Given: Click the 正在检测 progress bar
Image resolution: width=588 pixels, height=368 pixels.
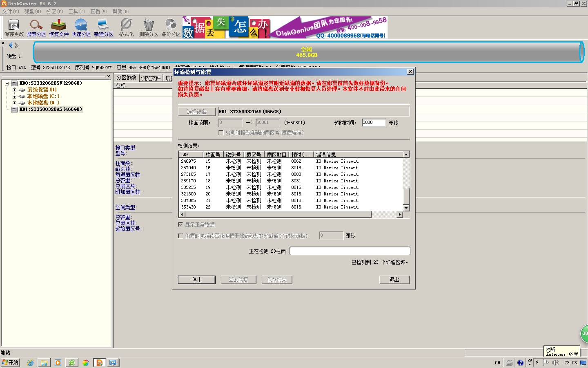Looking at the screenshot, I should coord(350,251).
